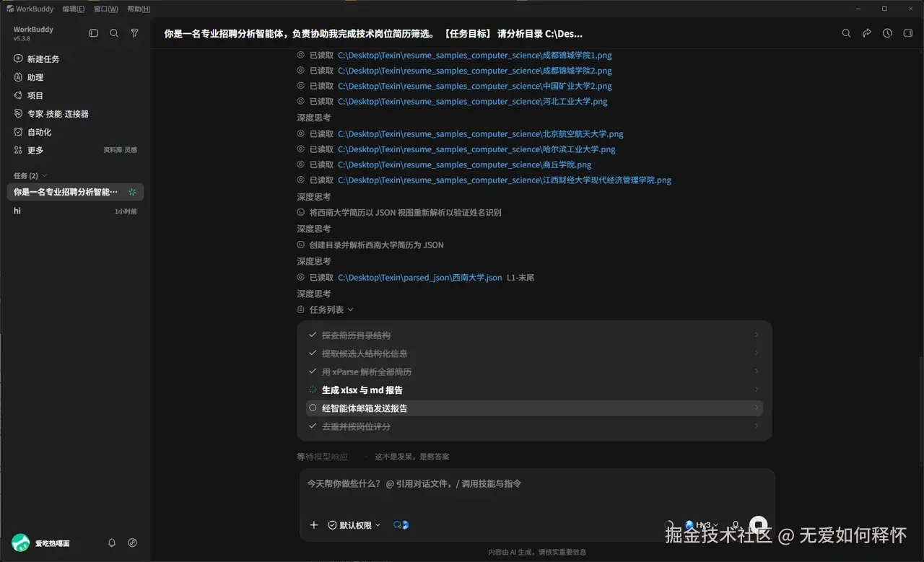Image resolution: width=924 pixels, height=562 pixels.
Task: Click the 自动化 alarm clock icon
Action: pyautogui.click(x=19, y=132)
